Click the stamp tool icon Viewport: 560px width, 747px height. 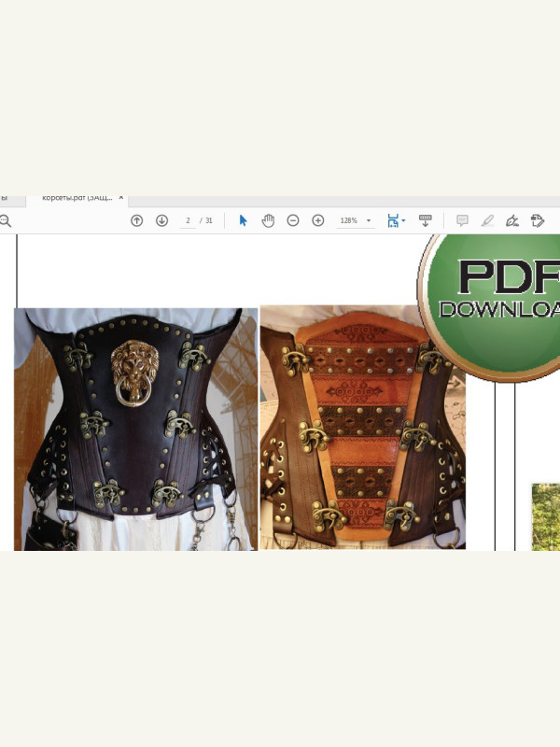click(538, 220)
